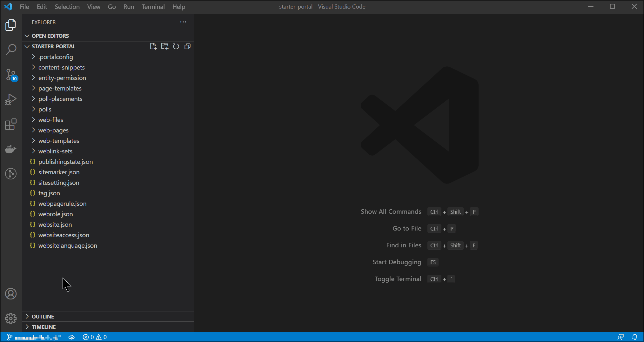Open Source Control view with 10 changes

[x=11, y=75]
